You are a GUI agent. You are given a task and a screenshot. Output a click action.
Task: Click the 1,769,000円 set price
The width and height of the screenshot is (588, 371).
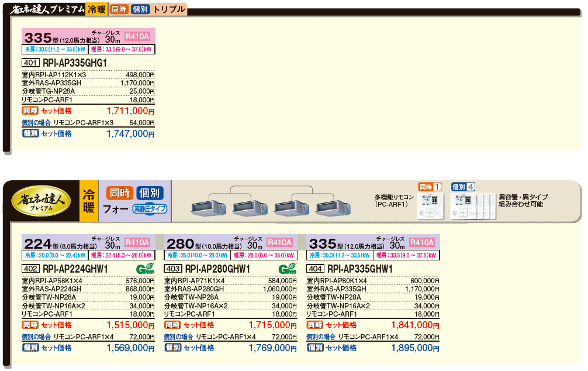pyautogui.click(x=272, y=348)
